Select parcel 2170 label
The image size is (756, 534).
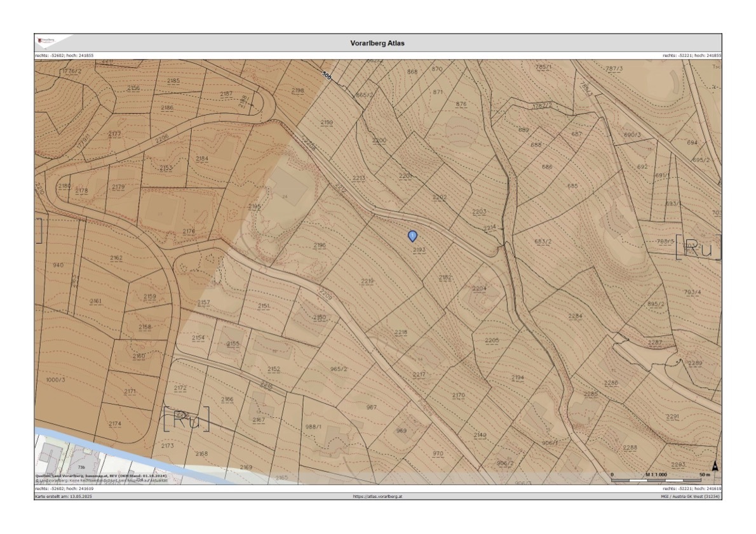459,395
